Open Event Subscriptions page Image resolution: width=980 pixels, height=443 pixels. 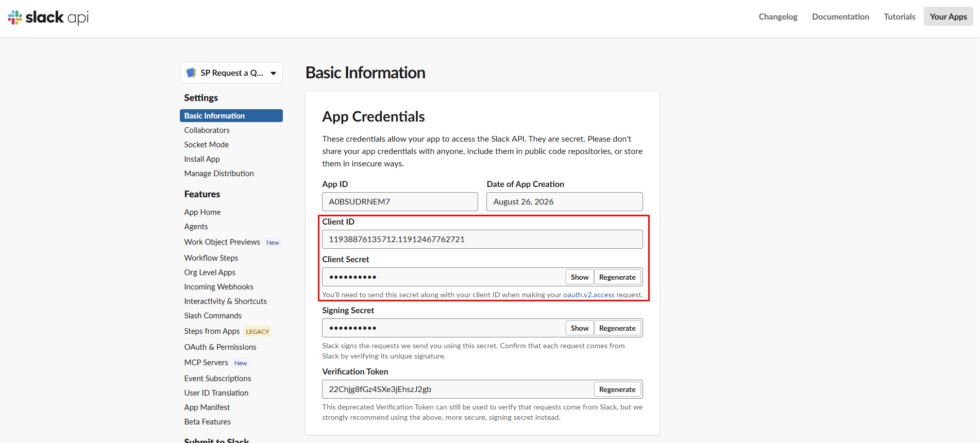[218, 379]
